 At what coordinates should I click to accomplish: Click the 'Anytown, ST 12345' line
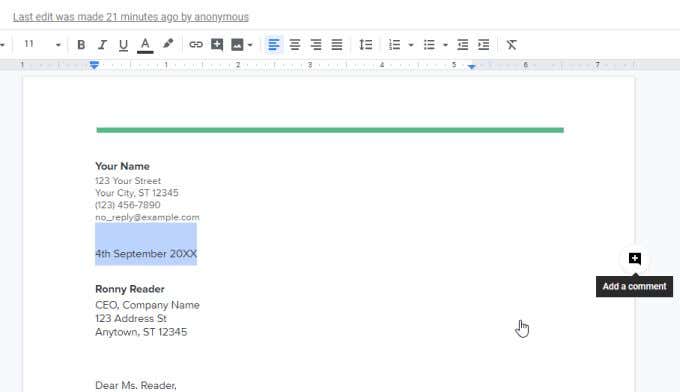141,332
